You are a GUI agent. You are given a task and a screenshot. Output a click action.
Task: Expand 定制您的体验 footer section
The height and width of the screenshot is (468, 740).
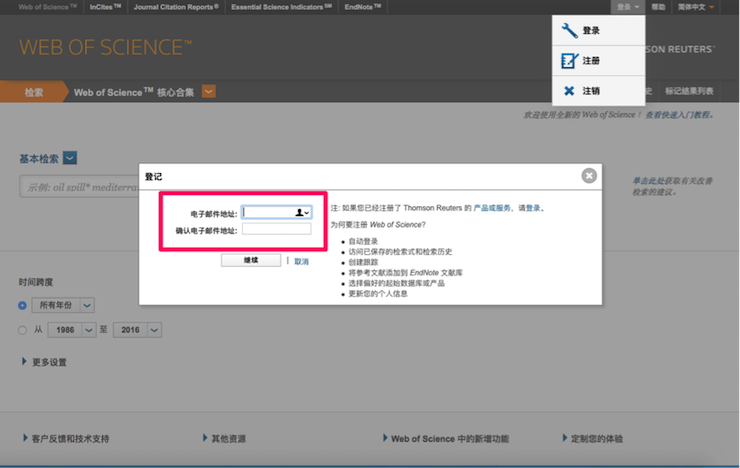point(593,438)
